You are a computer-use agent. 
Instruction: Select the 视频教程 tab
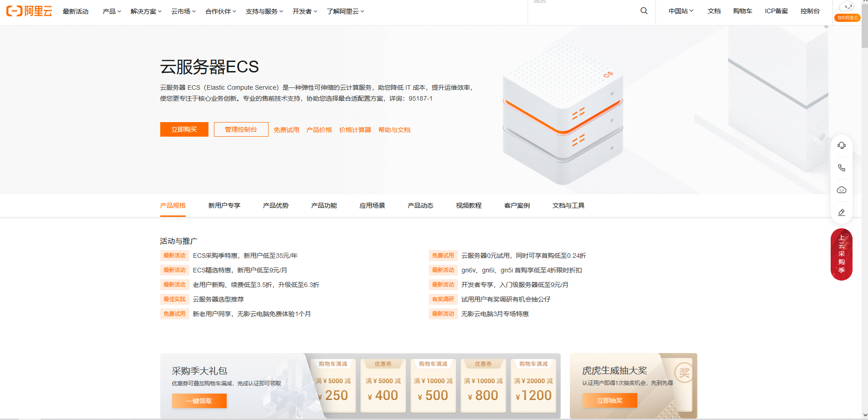468,205
